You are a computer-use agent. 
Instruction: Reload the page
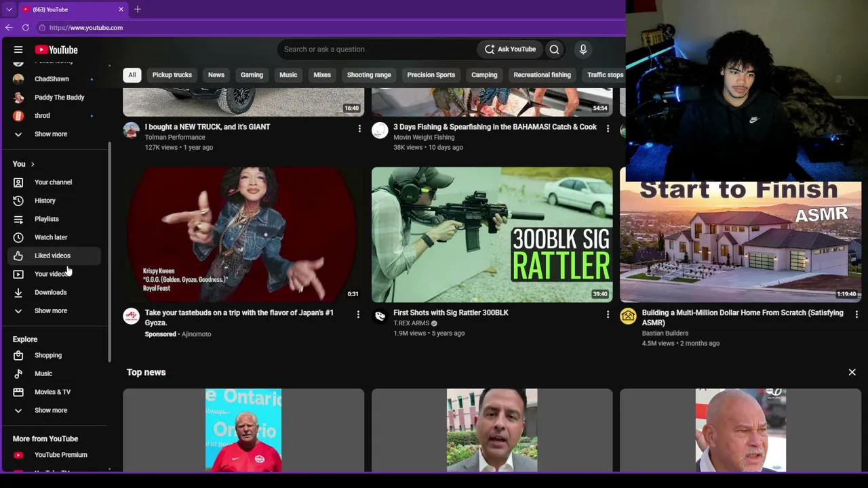point(26,28)
